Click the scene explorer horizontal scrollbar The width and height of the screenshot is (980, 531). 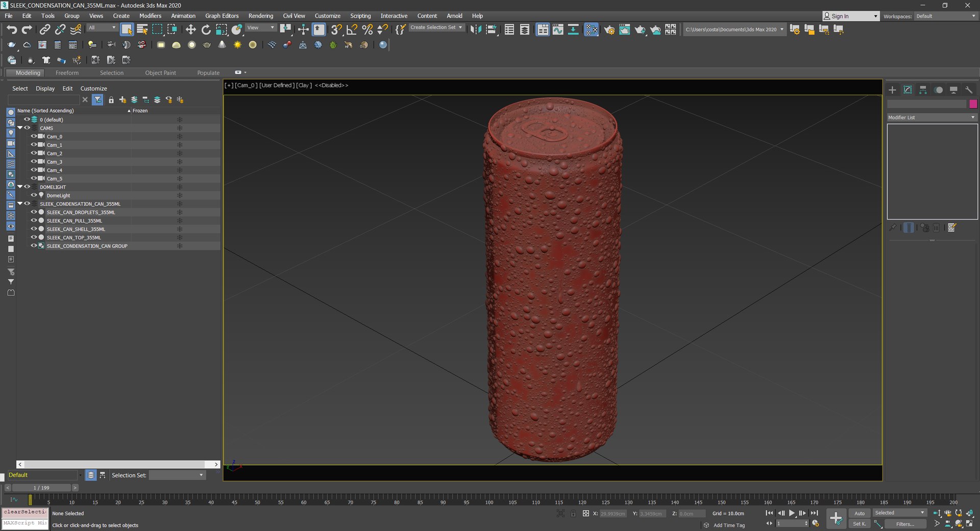point(118,464)
